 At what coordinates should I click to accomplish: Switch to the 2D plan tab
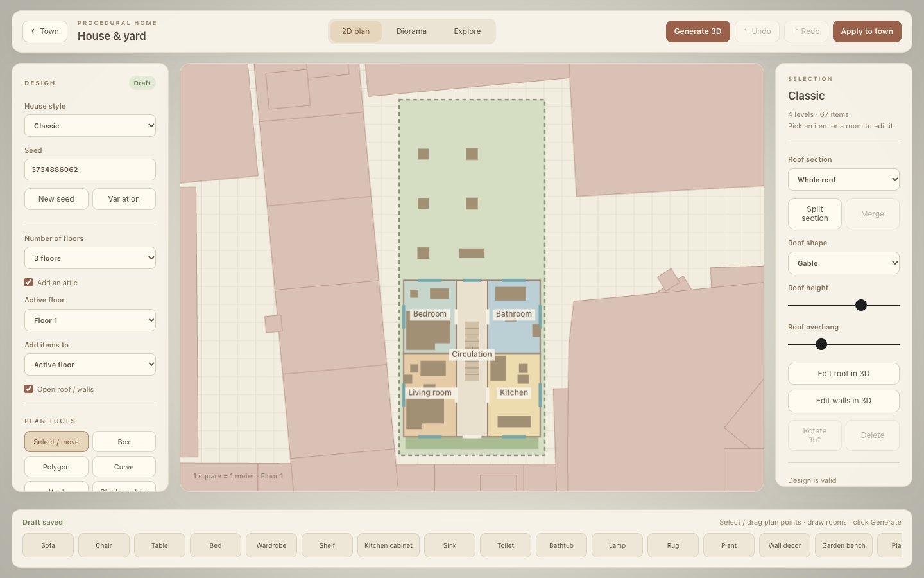tap(355, 31)
